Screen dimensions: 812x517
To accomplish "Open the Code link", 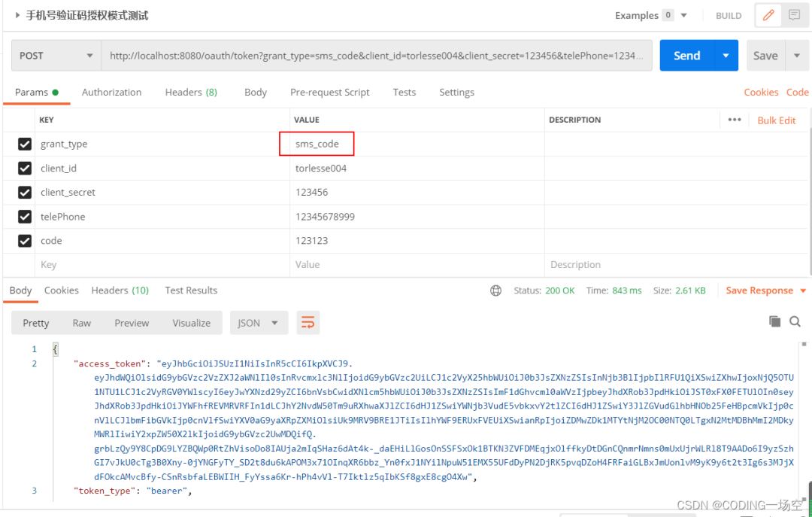I will (797, 92).
